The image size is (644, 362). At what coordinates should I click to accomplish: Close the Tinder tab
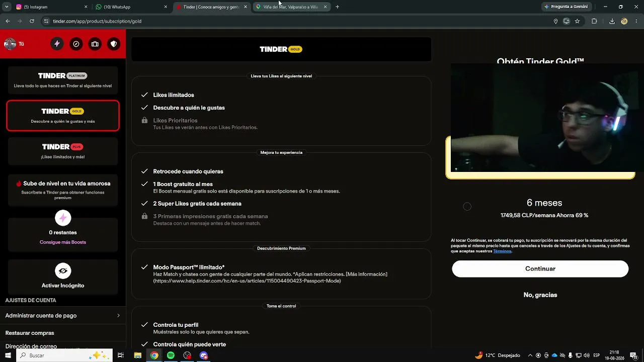point(246,7)
